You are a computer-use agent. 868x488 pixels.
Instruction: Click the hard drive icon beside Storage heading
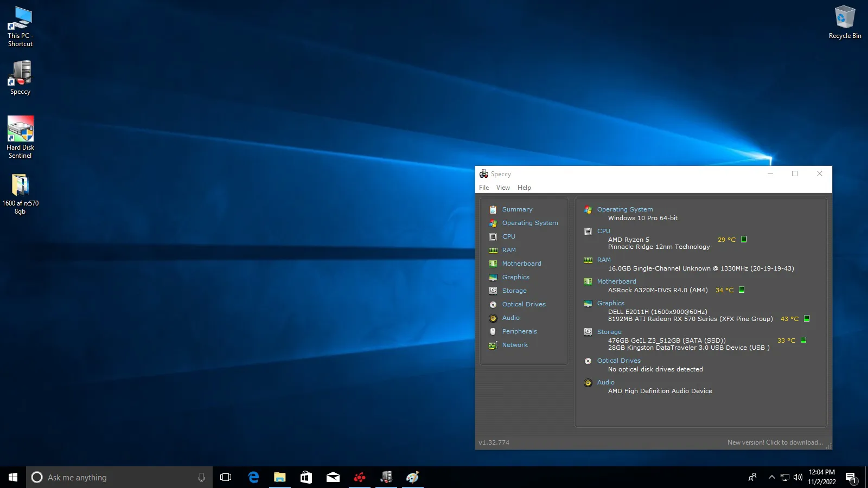point(588,332)
